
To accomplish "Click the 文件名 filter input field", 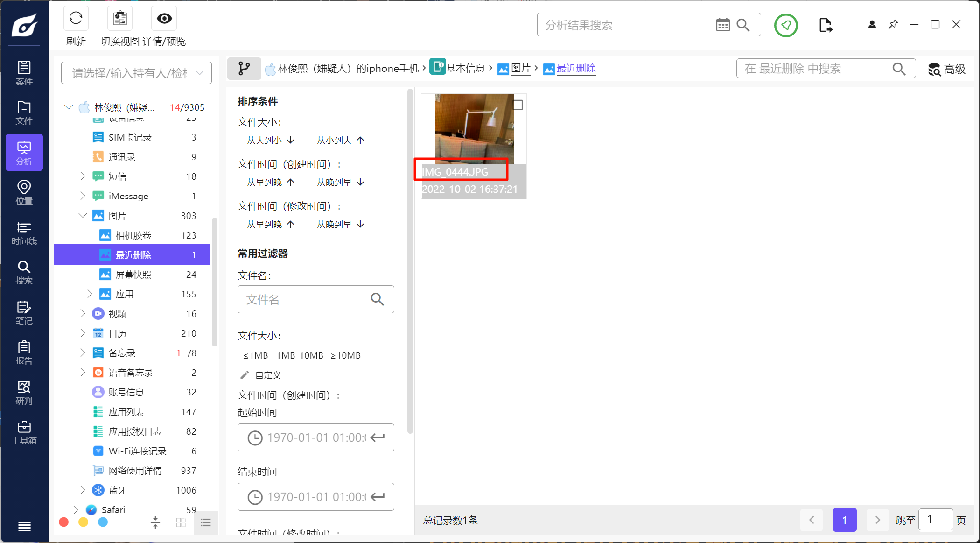I will click(x=303, y=299).
